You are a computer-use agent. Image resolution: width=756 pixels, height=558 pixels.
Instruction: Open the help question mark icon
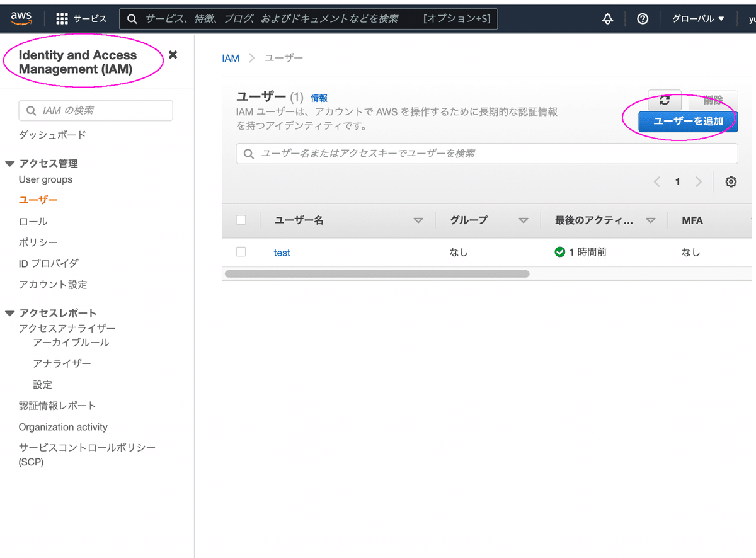tap(643, 19)
